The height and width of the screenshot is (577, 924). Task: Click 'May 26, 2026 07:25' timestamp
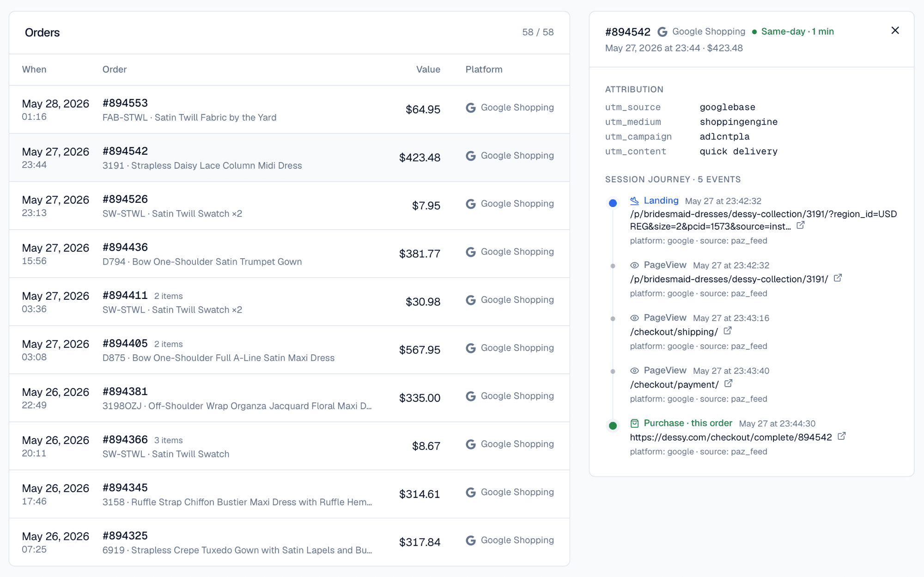click(55, 542)
